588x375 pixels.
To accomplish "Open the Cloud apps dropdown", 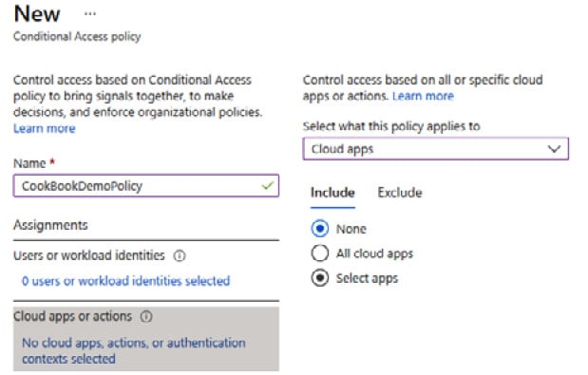I will [x=436, y=149].
